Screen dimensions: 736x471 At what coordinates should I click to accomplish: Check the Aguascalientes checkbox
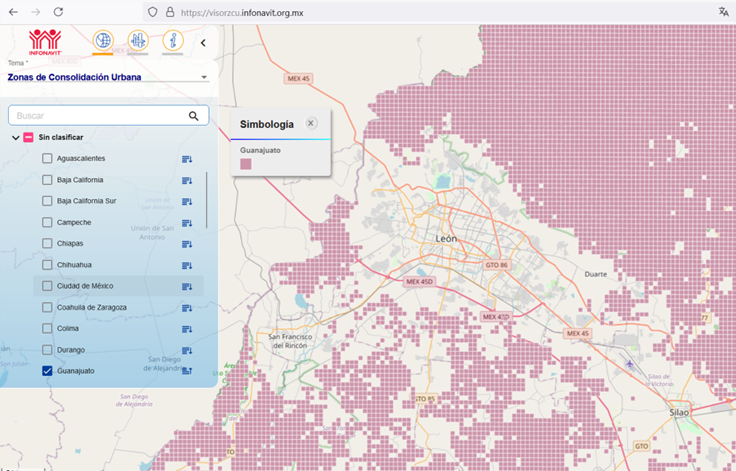(47, 158)
